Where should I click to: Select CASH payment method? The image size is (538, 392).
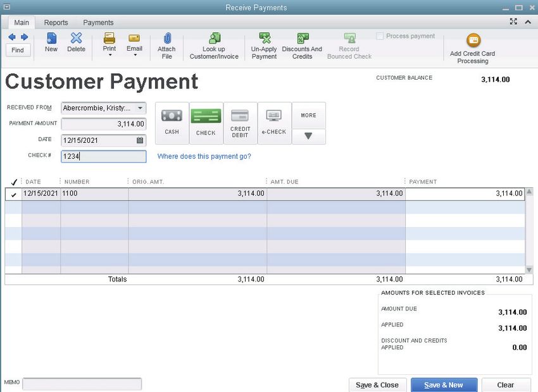pos(172,123)
